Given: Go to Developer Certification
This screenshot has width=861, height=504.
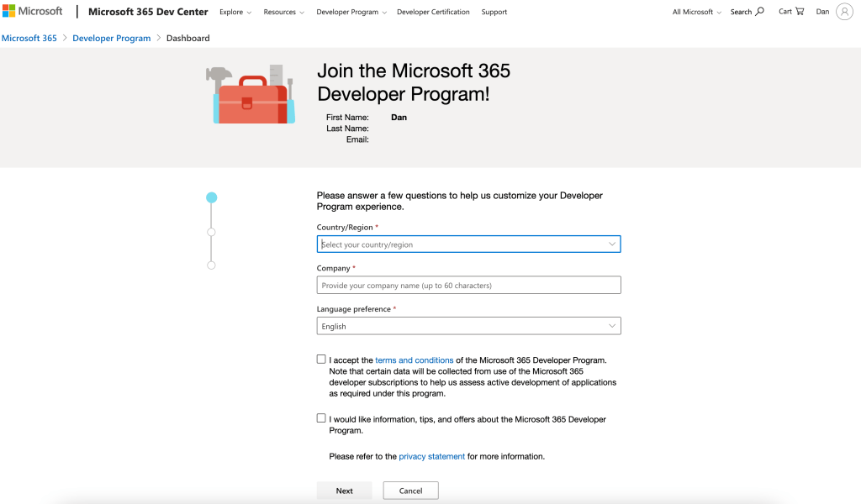Looking at the screenshot, I should click(433, 12).
